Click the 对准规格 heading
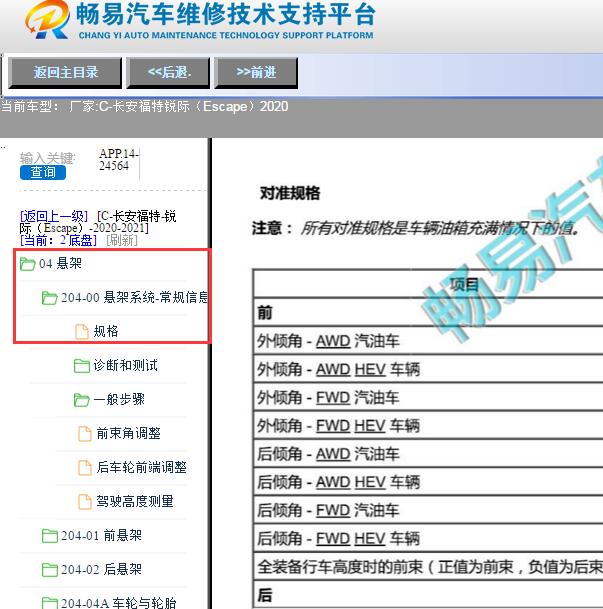The image size is (603, 609). 290,193
